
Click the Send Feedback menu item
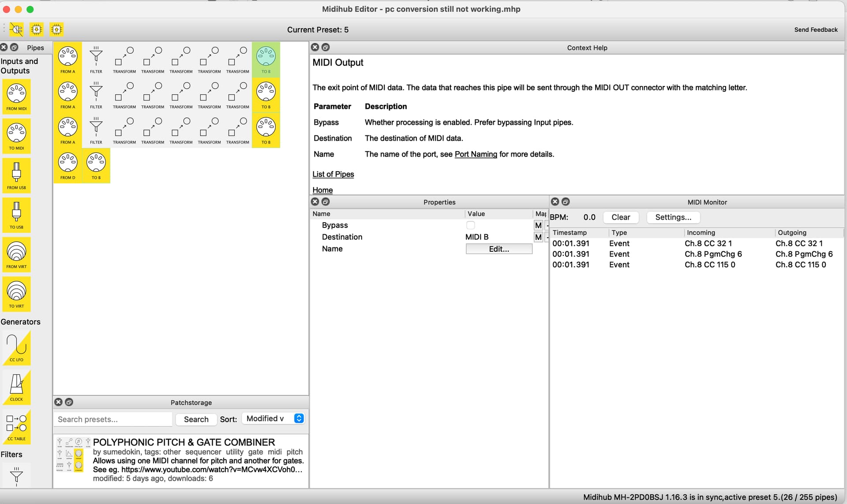click(x=815, y=30)
